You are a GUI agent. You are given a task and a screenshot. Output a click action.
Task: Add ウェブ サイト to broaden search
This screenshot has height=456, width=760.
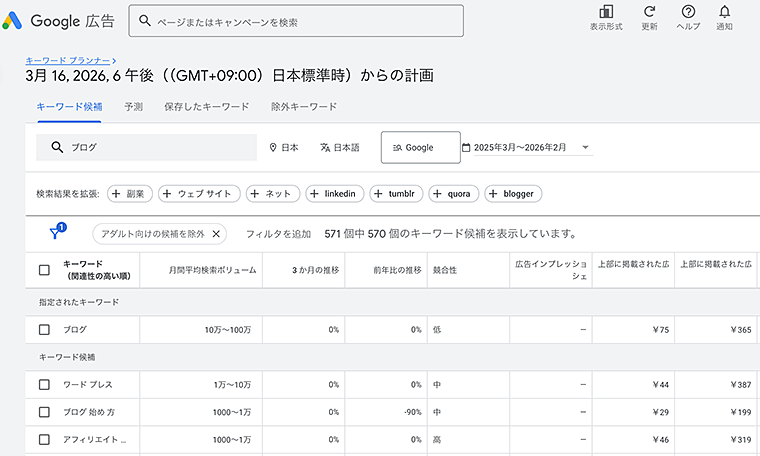tap(199, 194)
